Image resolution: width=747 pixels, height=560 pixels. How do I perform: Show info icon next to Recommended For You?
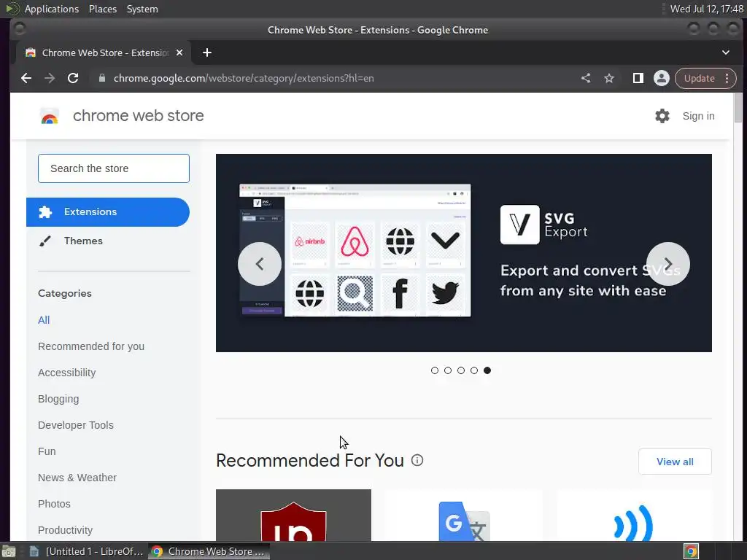click(x=417, y=460)
